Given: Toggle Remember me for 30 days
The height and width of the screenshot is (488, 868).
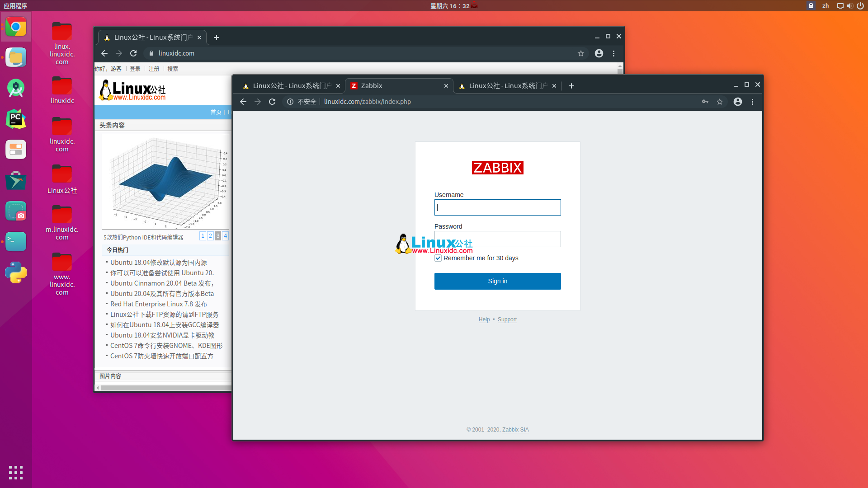Looking at the screenshot, I should click(438, 258).
